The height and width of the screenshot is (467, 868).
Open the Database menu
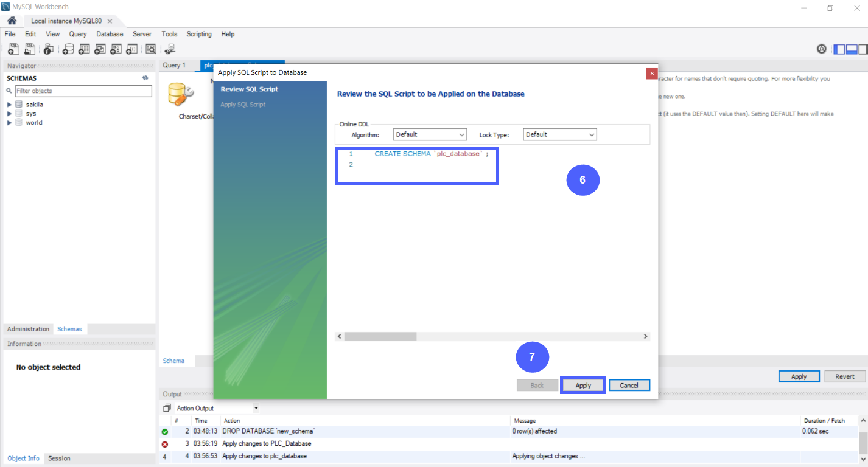click(110, 34)
